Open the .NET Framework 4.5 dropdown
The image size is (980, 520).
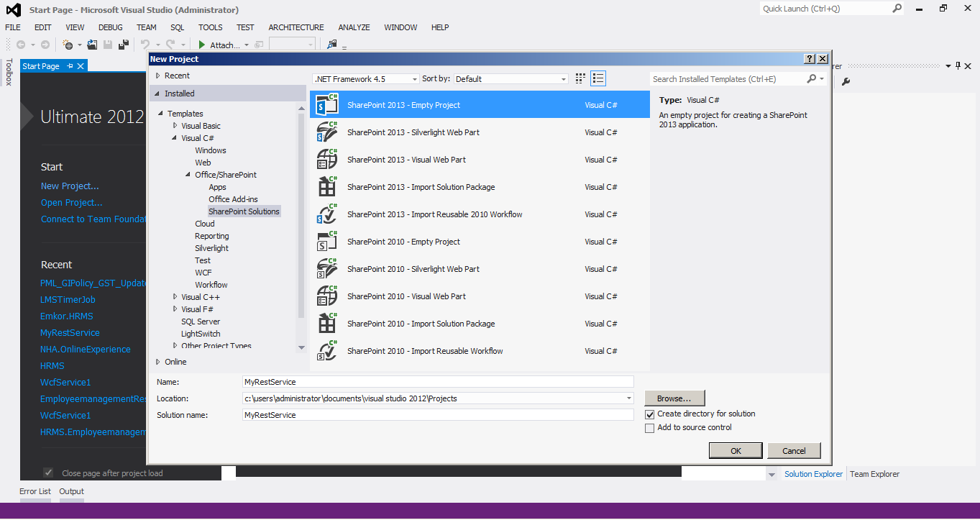[413, 78]
